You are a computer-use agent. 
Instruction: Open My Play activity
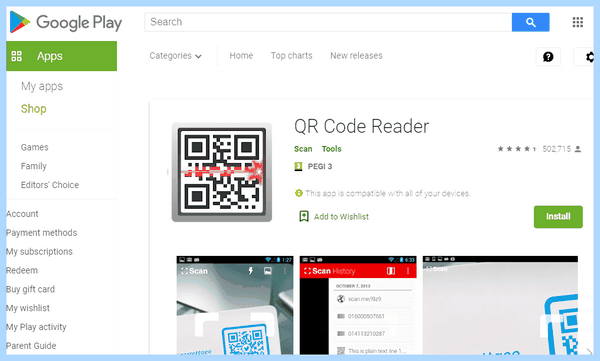[36, 327]
